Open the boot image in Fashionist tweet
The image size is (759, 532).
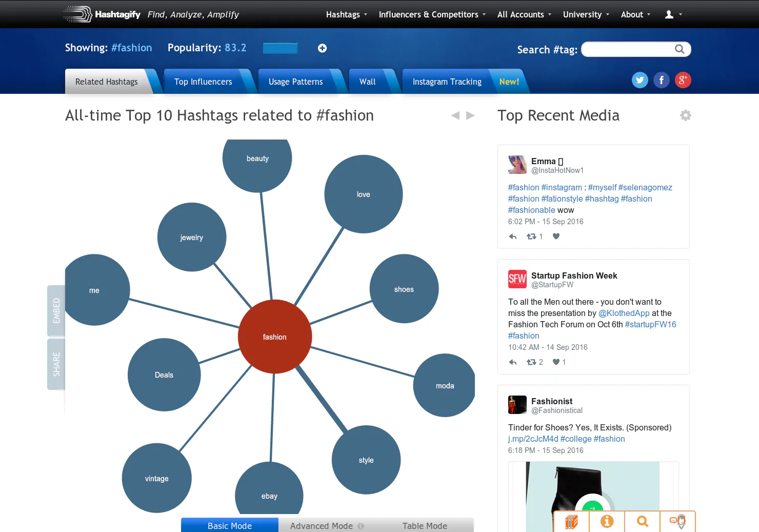[x=593, y=497]
